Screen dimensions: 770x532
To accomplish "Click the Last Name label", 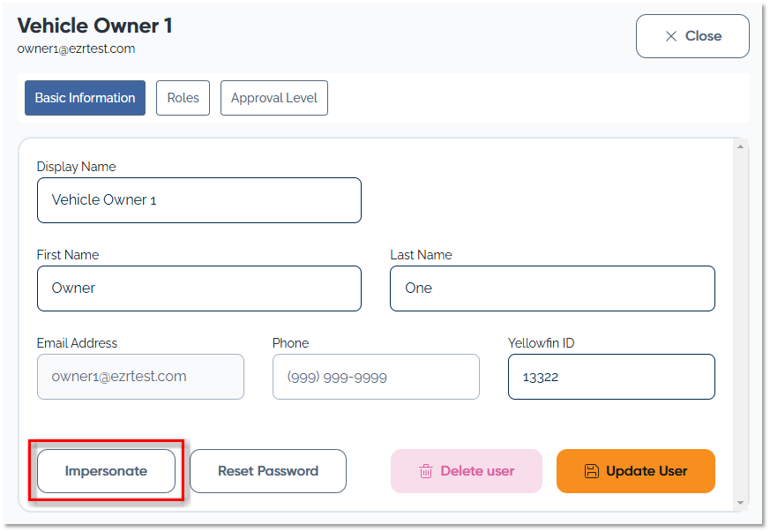I will click(x=421, y=255).
